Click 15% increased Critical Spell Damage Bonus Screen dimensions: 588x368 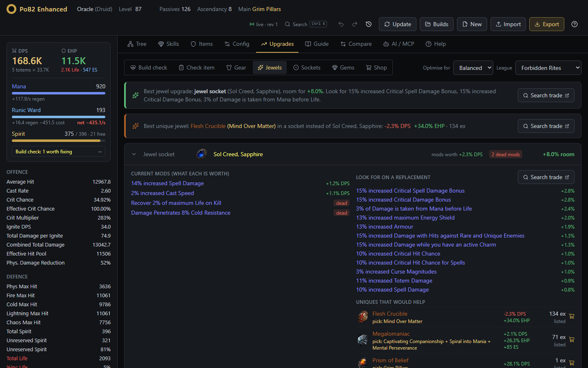(410, 191)
